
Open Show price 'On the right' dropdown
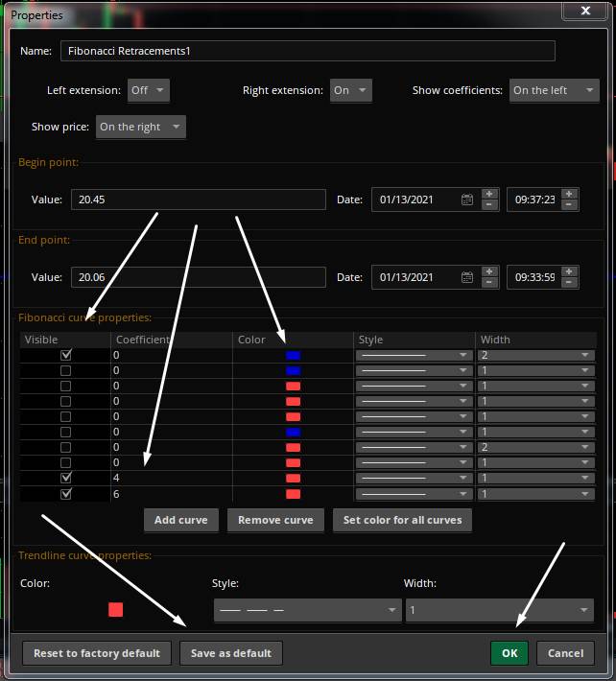(140, 127)
